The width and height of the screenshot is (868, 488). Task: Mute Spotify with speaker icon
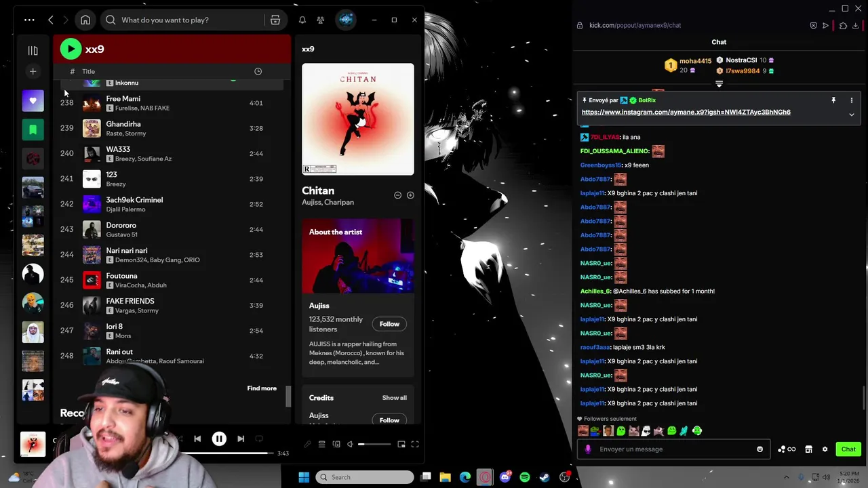[350, 445]
